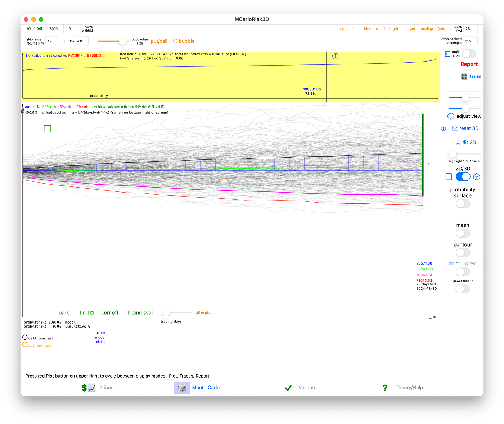Select the call opn intr radio button
The height and width of the screenshot is (424, 504).
click(25, 337)
